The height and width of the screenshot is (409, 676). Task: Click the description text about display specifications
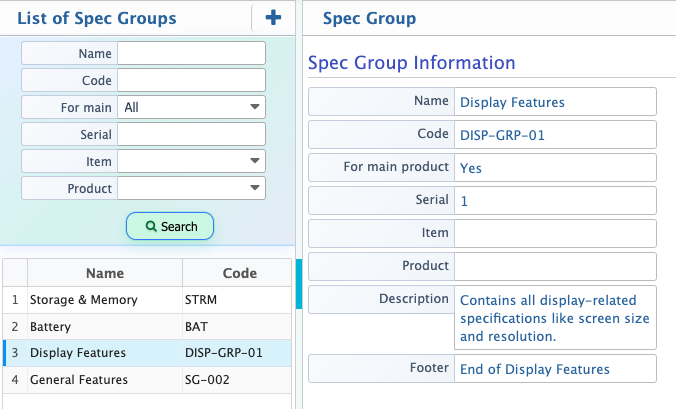tap(555, 318)
